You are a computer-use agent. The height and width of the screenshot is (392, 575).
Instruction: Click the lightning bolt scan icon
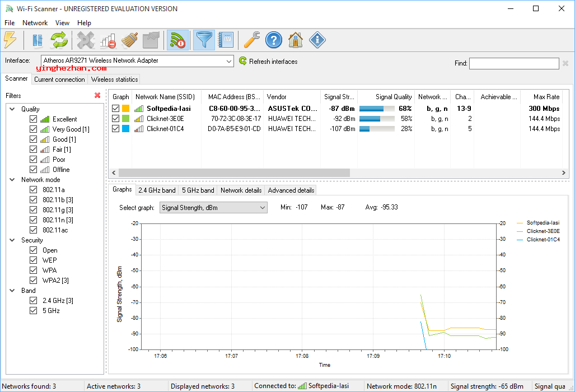coord(10,40)
